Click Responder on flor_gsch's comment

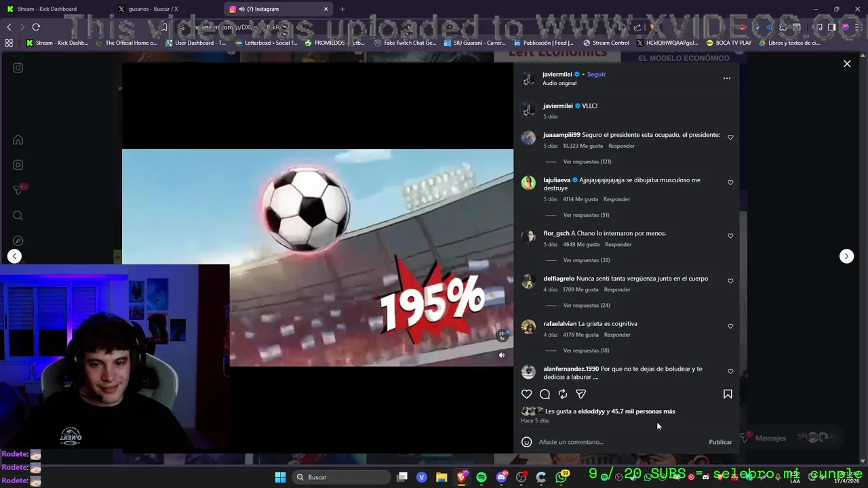click(618, 244)
